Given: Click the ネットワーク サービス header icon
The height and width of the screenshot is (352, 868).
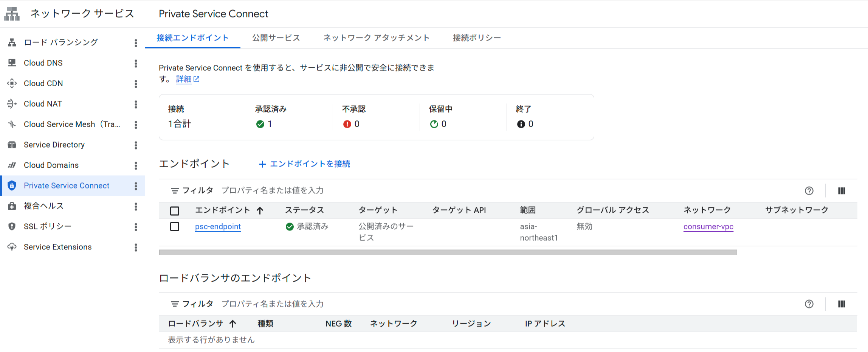Looking at the screenshot, I should pyautogui.click(x=12, y=14).
